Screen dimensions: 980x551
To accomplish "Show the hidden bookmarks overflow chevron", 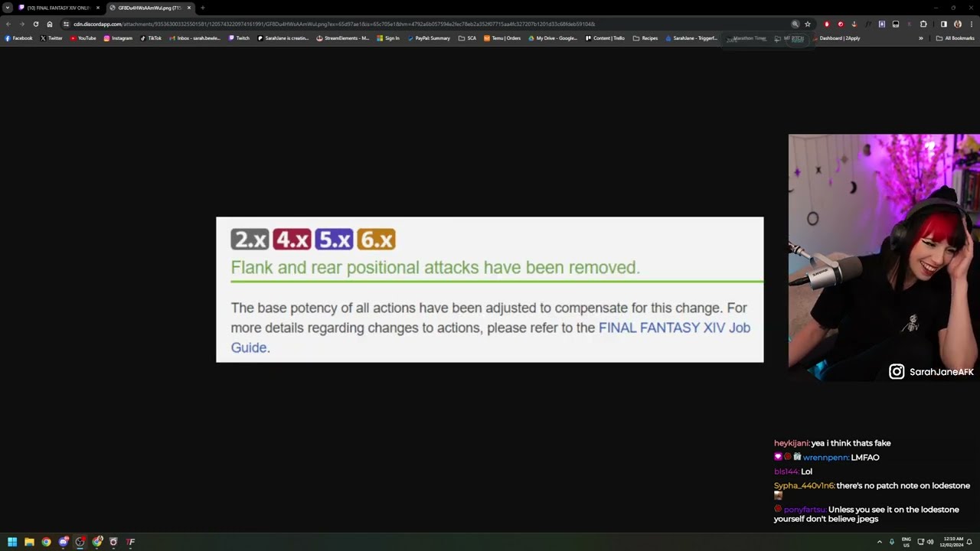I will point(921,38).
